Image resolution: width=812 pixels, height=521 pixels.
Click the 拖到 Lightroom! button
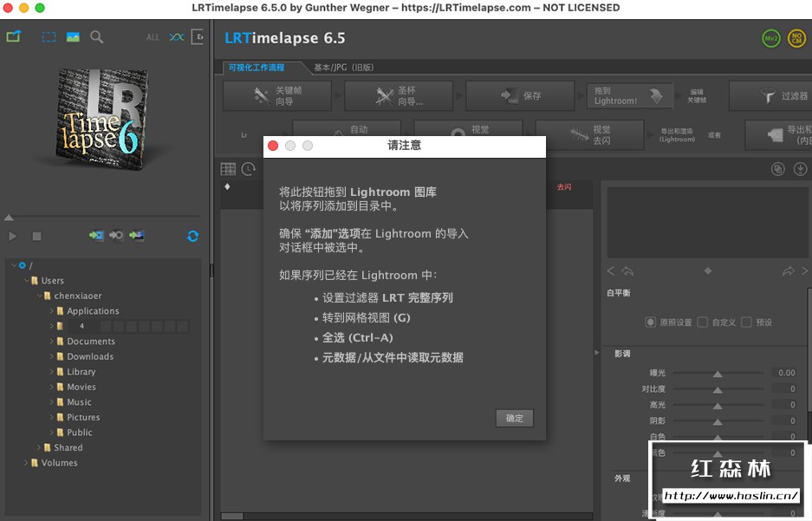(x=630, y=96)
